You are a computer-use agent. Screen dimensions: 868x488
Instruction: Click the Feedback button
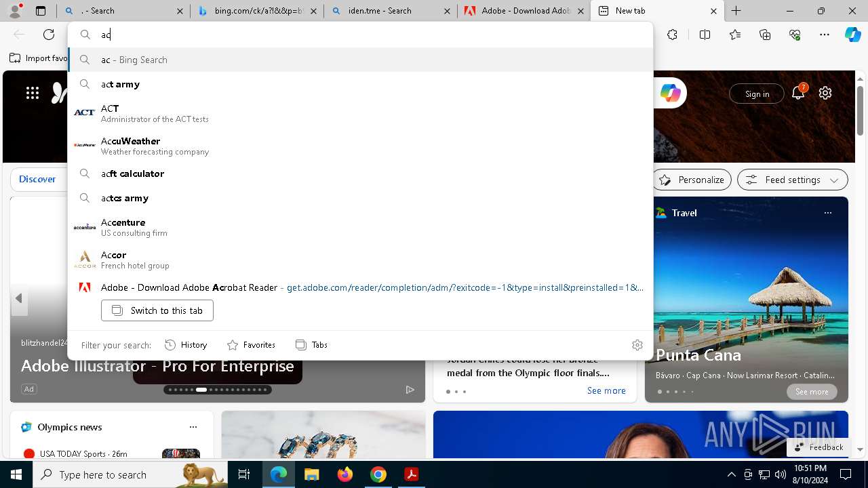[818, 447]
